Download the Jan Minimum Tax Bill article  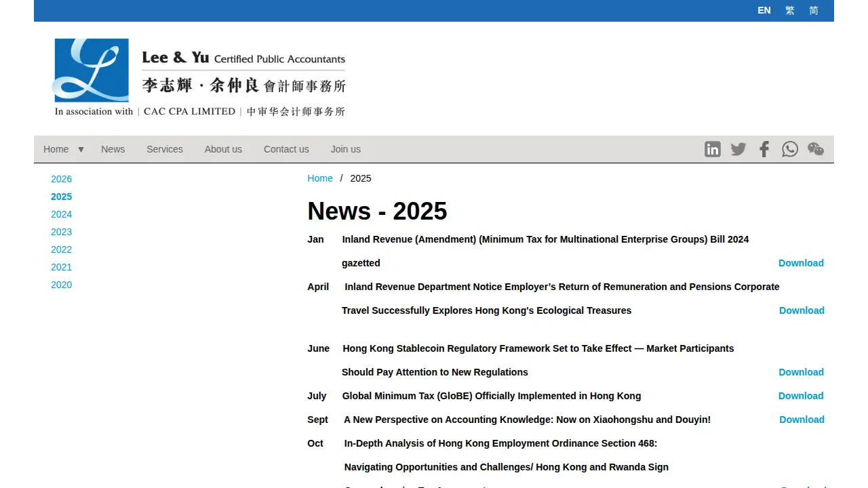pos(801,263)
